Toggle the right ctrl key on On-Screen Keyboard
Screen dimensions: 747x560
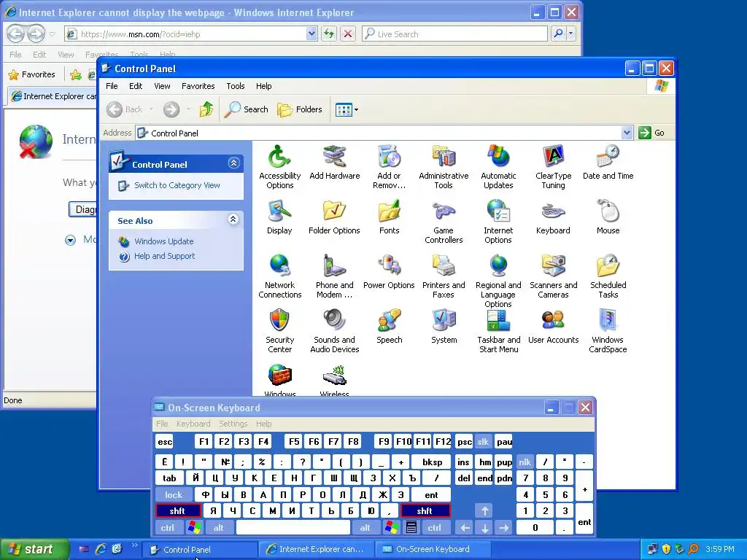435,528
